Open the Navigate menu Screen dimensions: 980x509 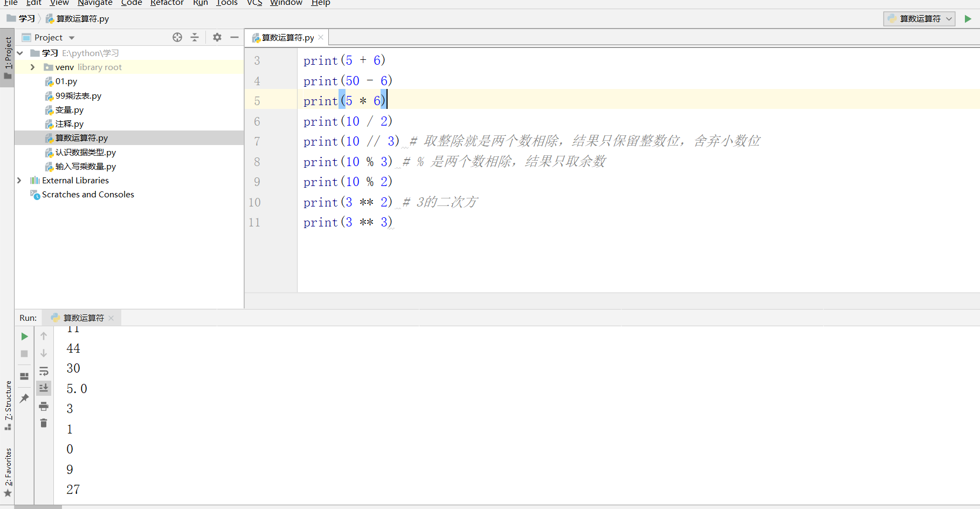click(x=95, y=3)
